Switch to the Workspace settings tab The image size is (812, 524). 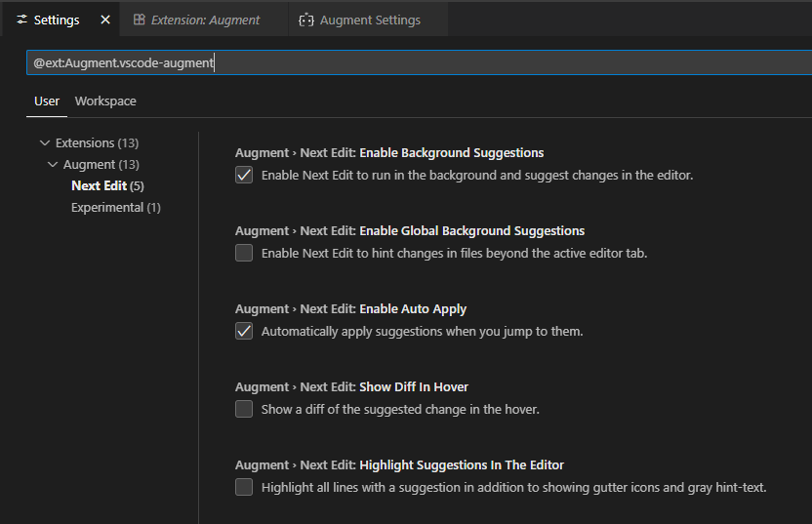(105, 101)
